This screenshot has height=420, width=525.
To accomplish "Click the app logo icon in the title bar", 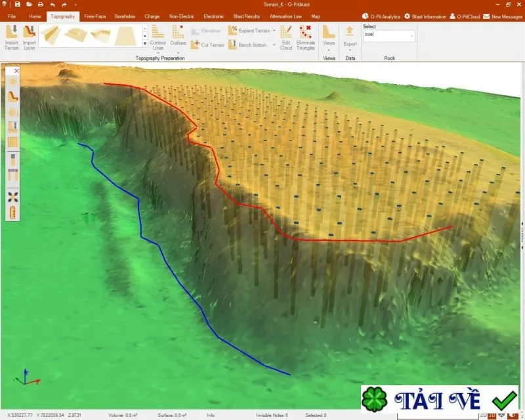I will [x=5, y=5].
